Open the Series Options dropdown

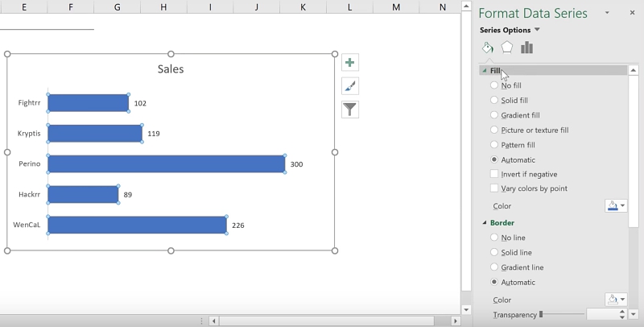click(537, 30)
